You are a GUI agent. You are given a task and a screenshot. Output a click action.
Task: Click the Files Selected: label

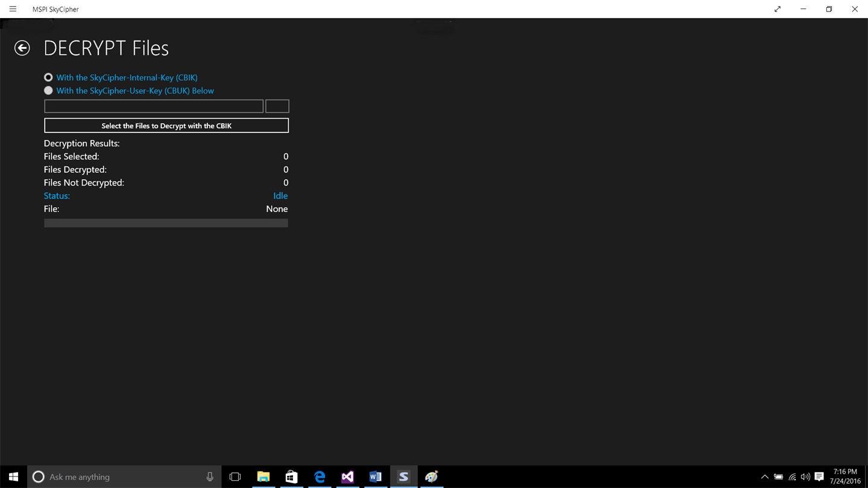[x=71, y=157]
